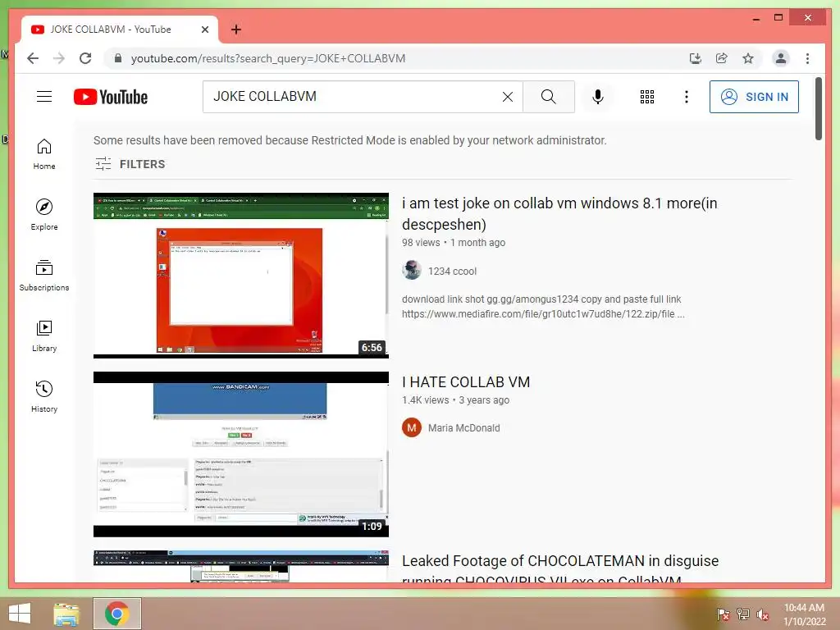Close the JOKE COLLABVM tab

tap(204, 30)
